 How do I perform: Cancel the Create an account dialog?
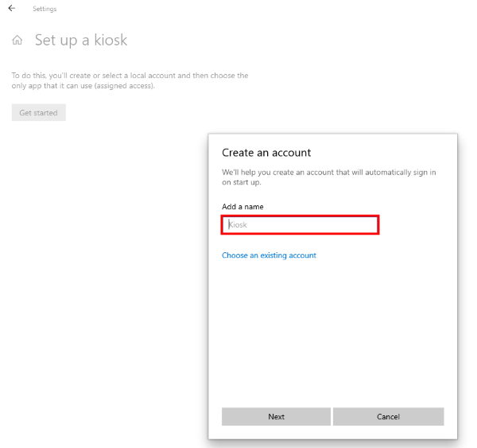(x=388, y=417)
